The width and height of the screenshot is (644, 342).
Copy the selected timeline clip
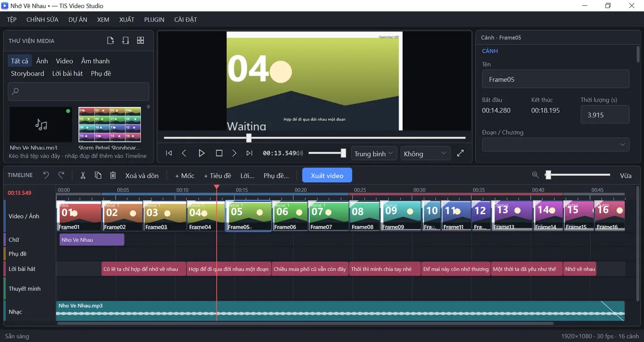[98, 175]
